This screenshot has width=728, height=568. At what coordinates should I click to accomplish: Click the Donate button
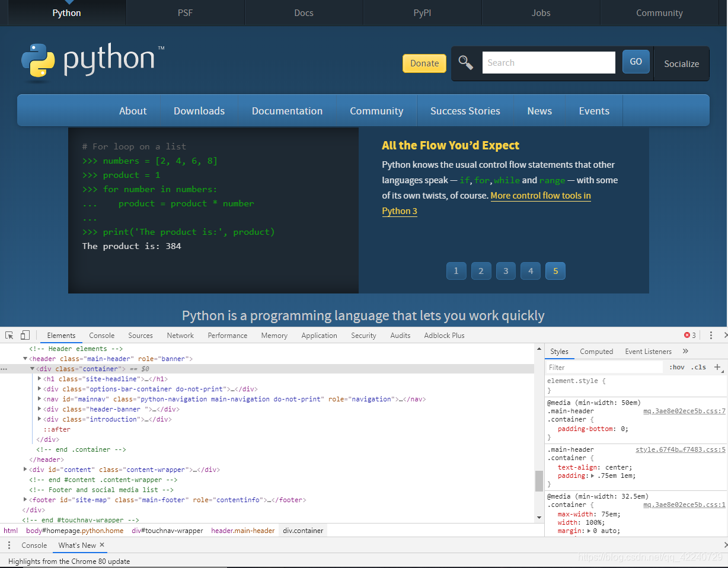point(424,63)
